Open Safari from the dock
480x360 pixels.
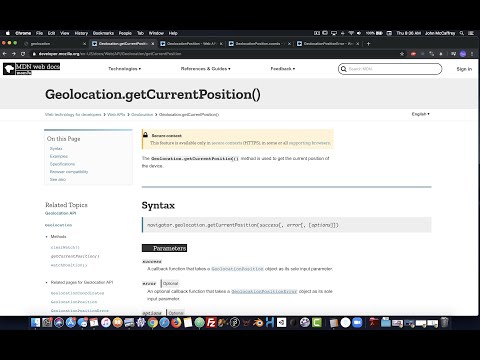click(x=164, y=322)
